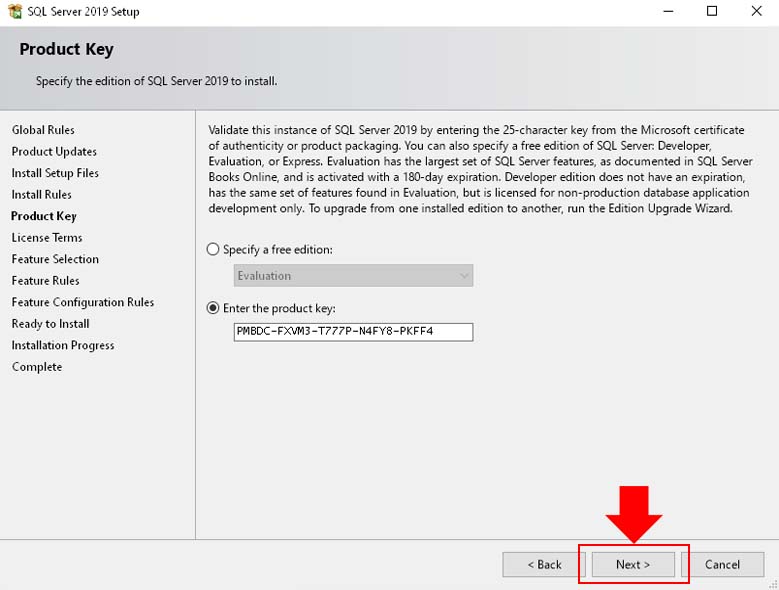Click the Back button
Screen dimensions: 779x590
544,565
